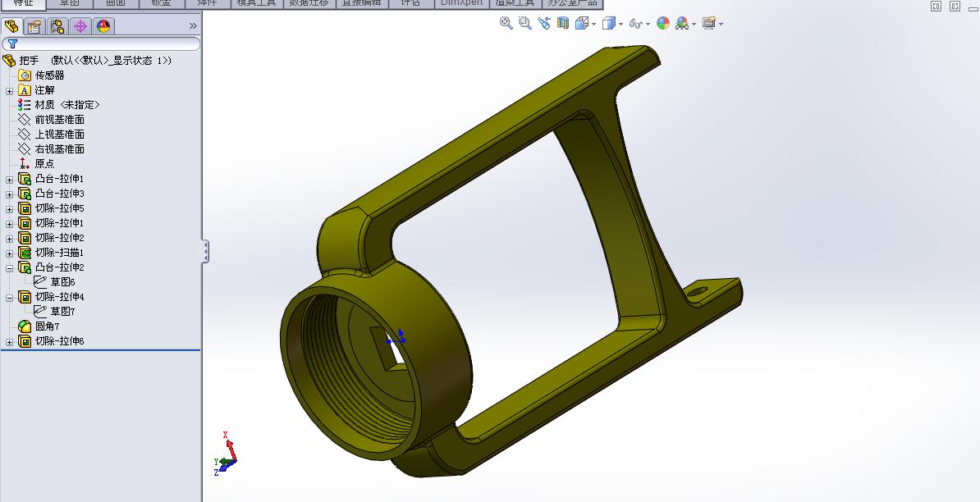Switch to the PropertyManager tab icon
The image size is (980, 502).
coord(34,26)
